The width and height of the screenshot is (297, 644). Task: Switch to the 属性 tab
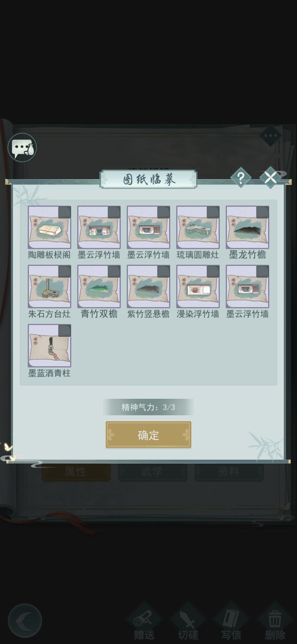[x=76, y=471]
